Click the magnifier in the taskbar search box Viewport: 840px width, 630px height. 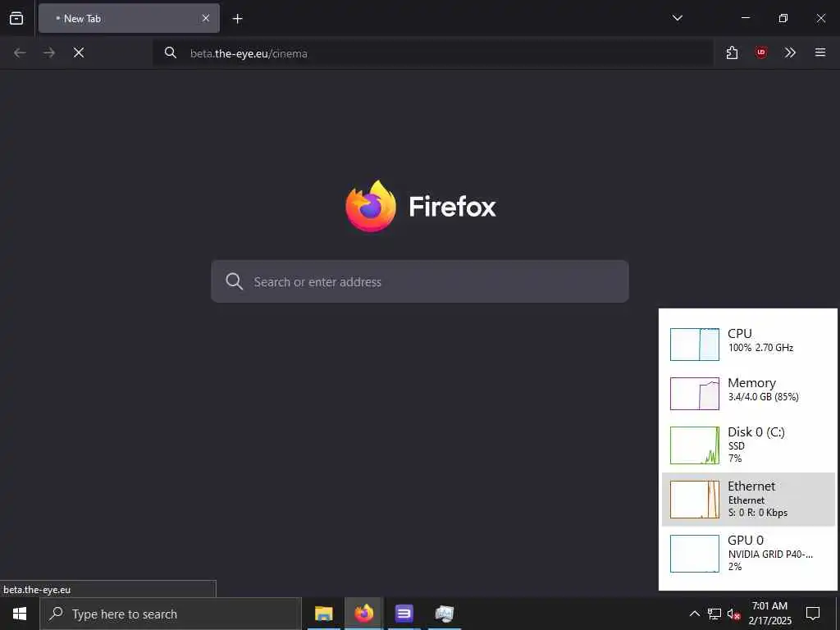56,614
